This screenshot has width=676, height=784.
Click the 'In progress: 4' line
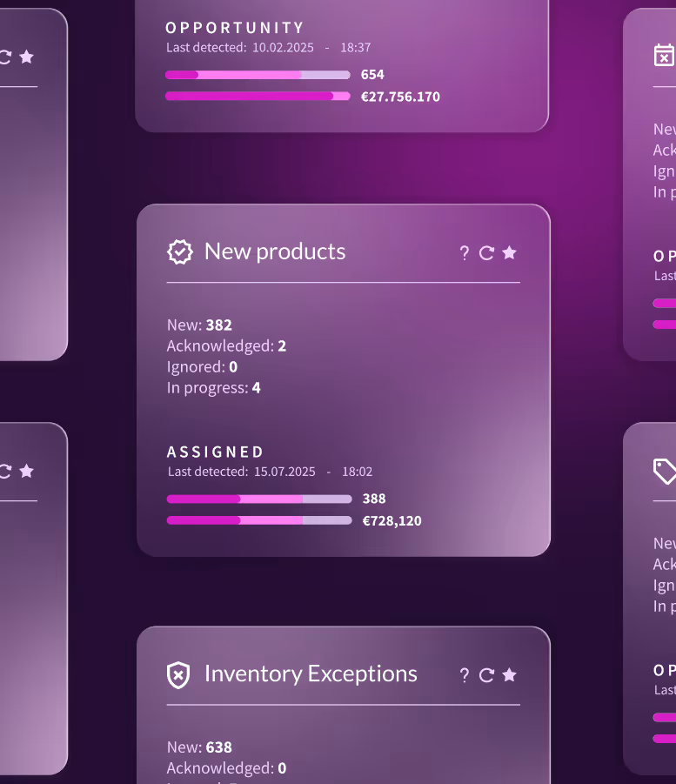[x=213, y=388]
